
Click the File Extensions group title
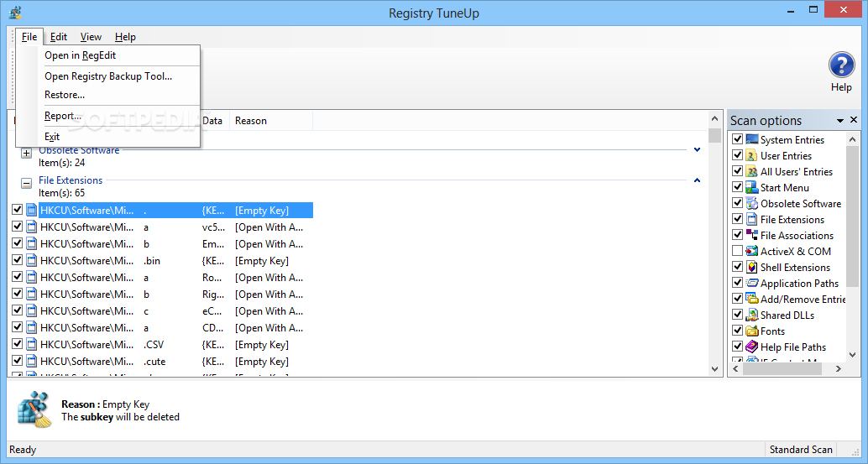(71, 180)
